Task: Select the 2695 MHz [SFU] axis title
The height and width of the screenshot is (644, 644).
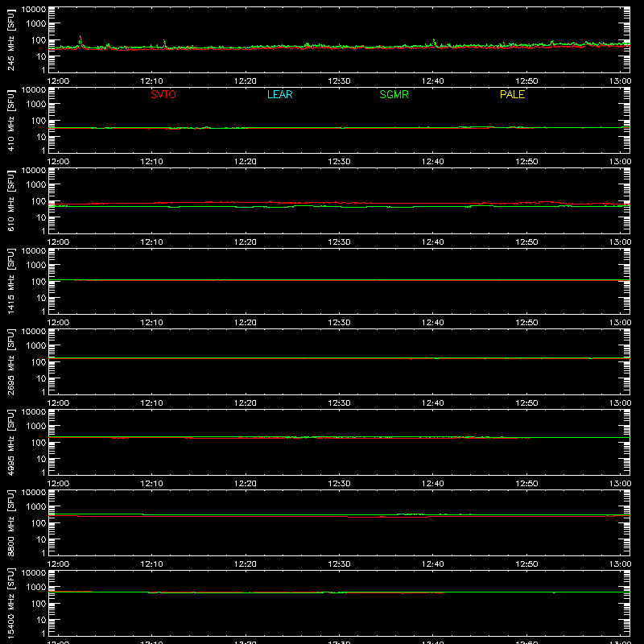Action: 11,362
